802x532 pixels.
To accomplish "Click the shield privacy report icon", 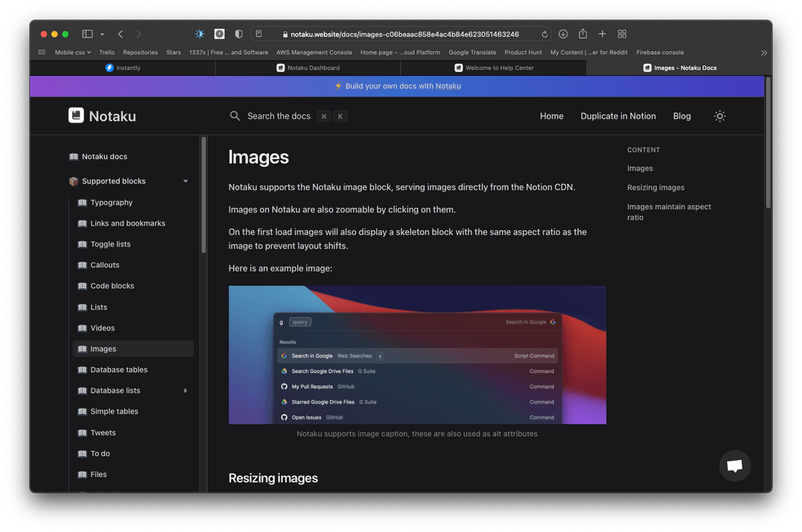I will coord(238,34).
